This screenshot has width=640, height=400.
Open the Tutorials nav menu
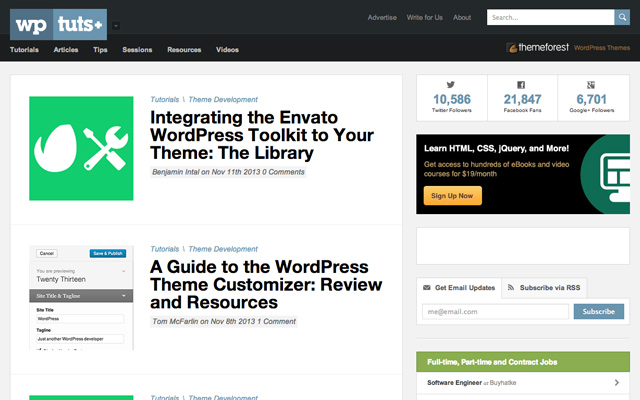pyautogui.click(x=24, y=50)
